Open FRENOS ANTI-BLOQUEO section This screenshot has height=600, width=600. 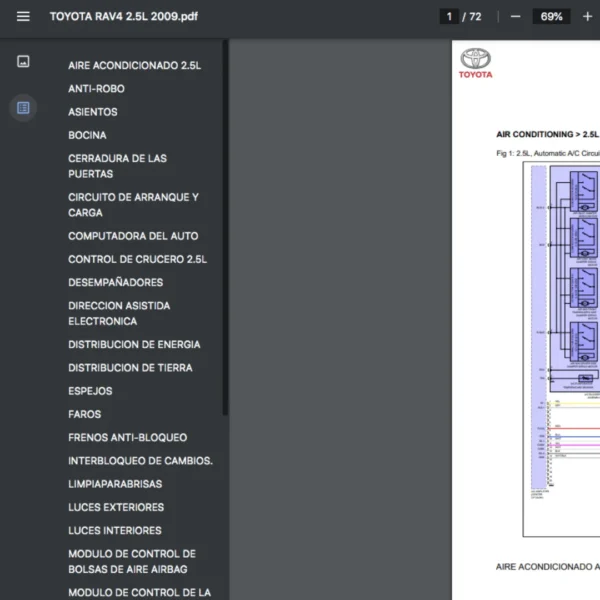tap(127, 437)
